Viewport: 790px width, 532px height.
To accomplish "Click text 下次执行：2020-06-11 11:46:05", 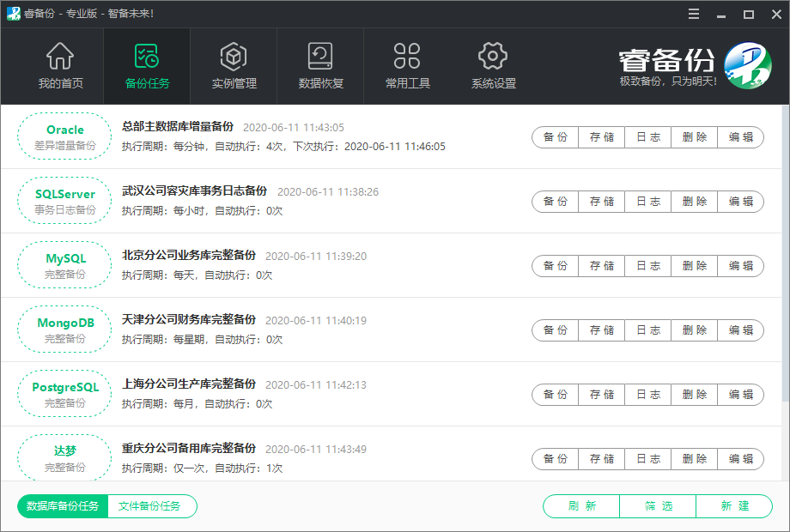I will coord(369,147).
